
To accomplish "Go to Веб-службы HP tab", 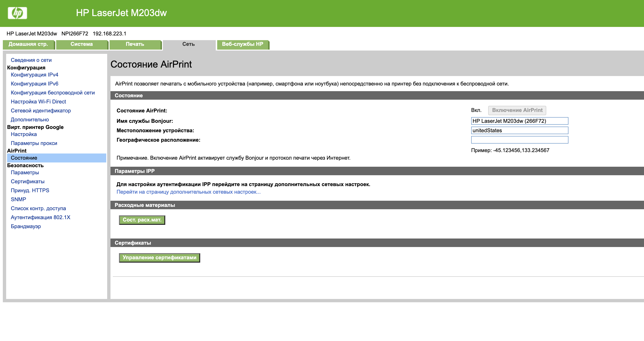I will click(243, 44).
